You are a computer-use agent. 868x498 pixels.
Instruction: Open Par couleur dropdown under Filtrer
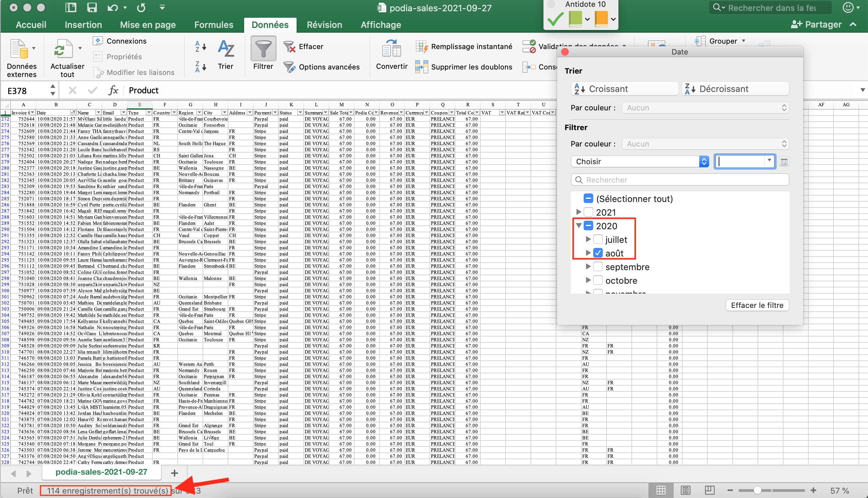705,144
